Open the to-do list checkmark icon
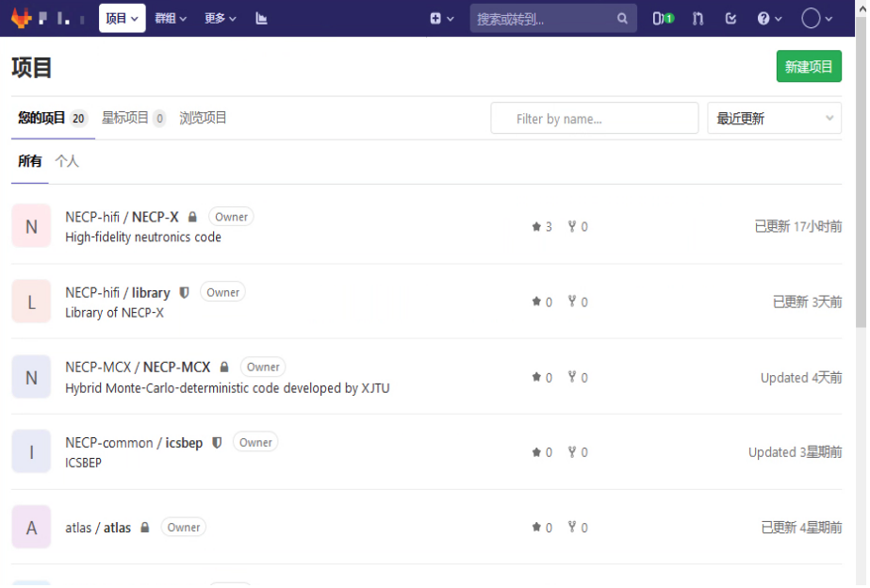The width and height of the screenshot is (870, 588). point(730,18)
